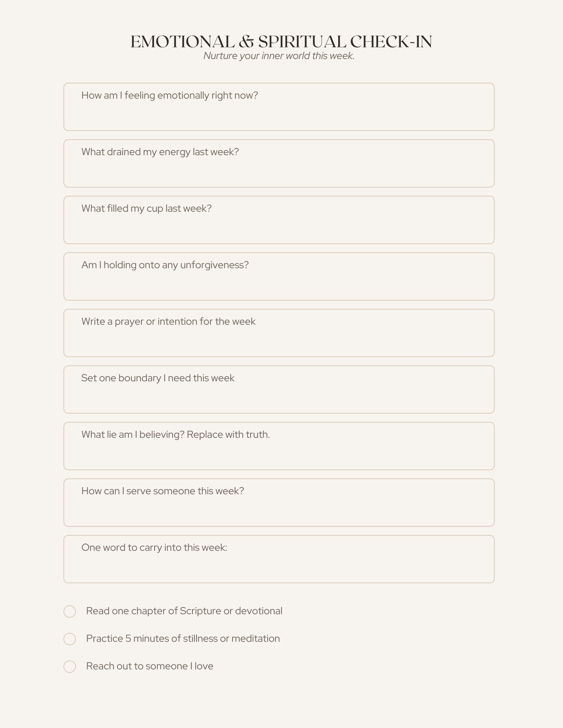Mark 'Reach out to someone I love' circle
The width and height of the screenshot is (563, 728).
70,666
